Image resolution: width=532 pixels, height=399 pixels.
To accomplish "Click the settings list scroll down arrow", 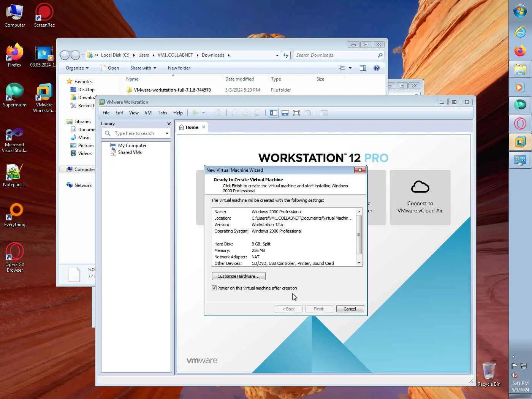I will [x=359, y=263].
